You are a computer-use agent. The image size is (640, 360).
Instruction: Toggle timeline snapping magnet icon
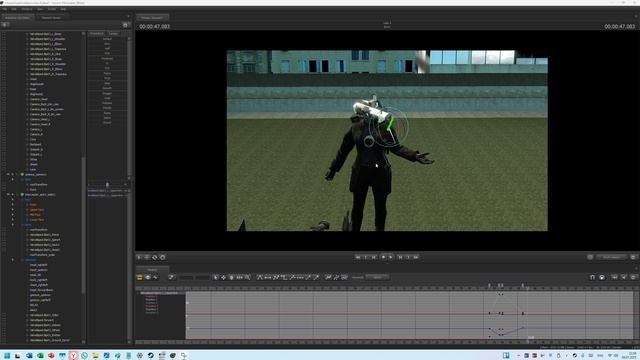point(592,278)
